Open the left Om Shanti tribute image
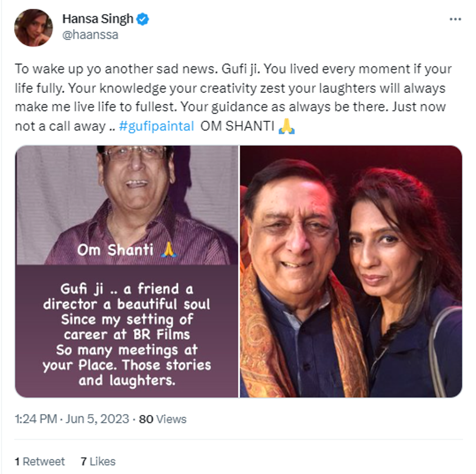 tap(126, 271)
